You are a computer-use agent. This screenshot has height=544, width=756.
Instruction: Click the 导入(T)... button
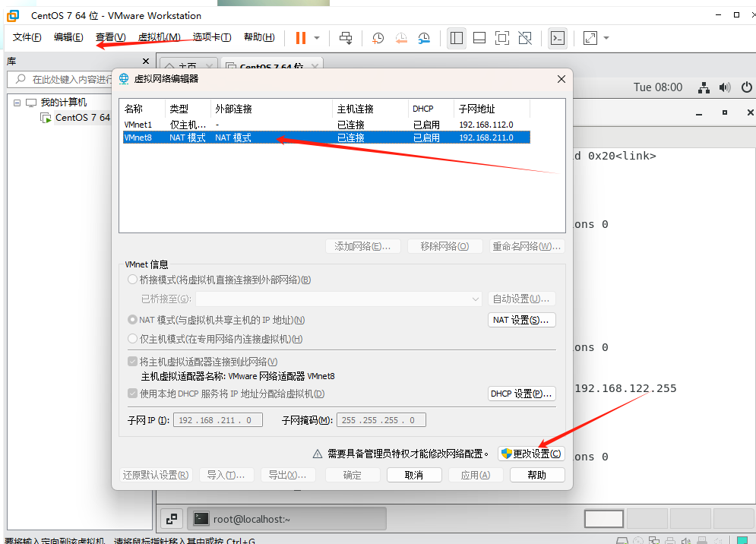[226, 475]
